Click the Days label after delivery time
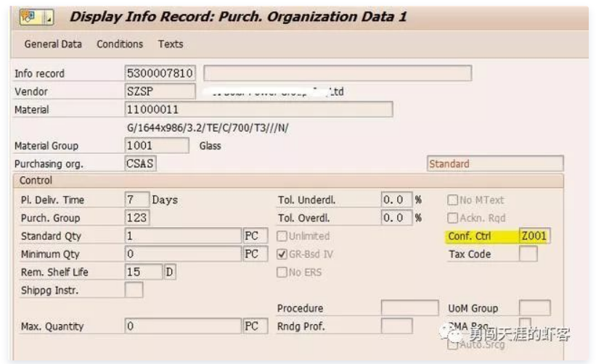 (165, 200)
